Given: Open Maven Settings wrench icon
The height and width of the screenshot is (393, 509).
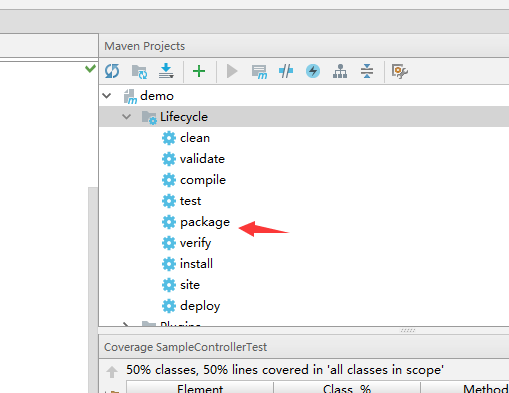Looking at the screenshot, I should click(400, 71).
